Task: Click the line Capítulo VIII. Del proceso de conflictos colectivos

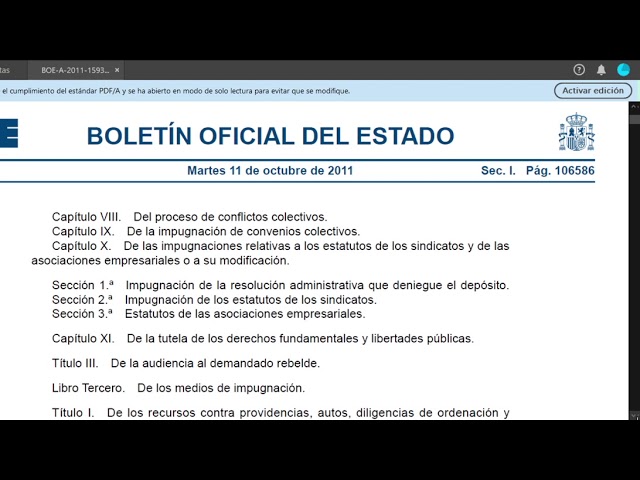Action: [x=189, y=217]
